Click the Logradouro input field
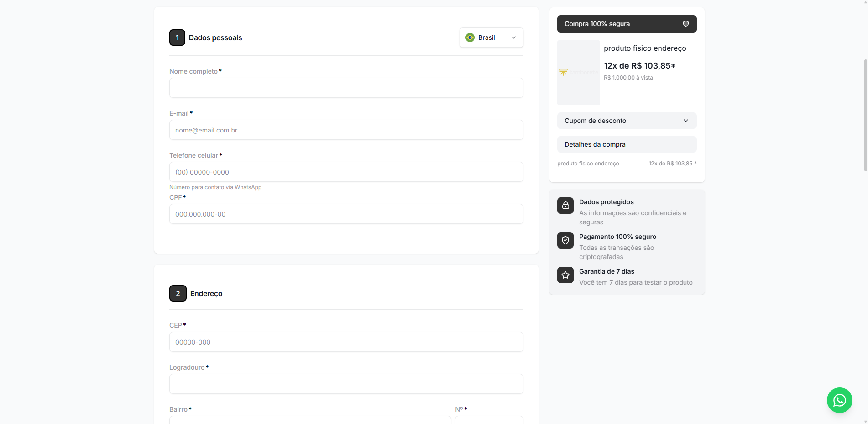Screen dimensions: 868x424 pos(346,384)
